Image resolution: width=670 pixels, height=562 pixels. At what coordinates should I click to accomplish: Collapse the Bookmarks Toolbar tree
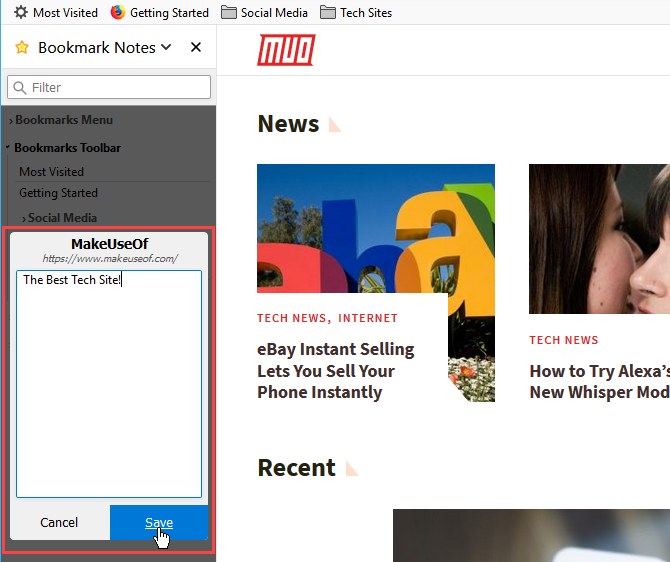tap(9, 148)
